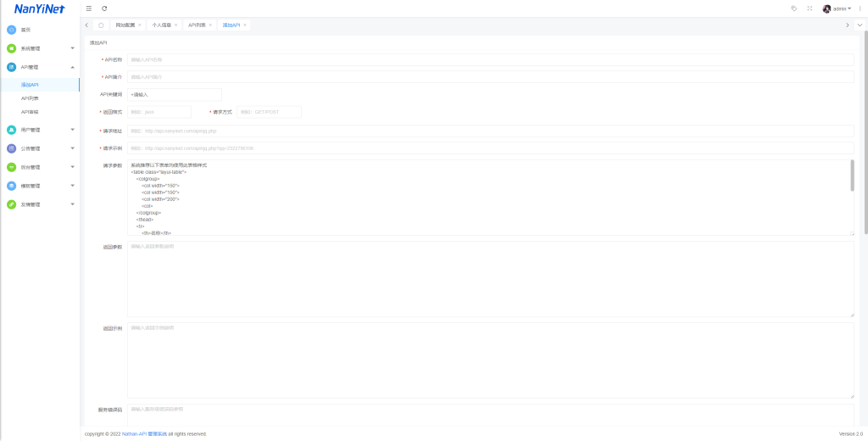The image size is (868, 441).
Task: Open the tab operations dropdown chevron
Action: (860, 25)
